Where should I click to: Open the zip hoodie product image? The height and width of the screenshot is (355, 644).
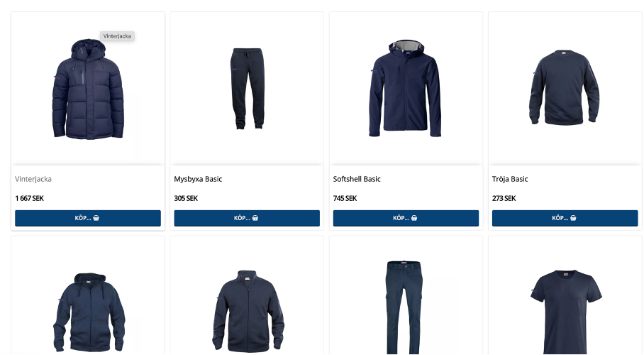click(x=89, y=312)
